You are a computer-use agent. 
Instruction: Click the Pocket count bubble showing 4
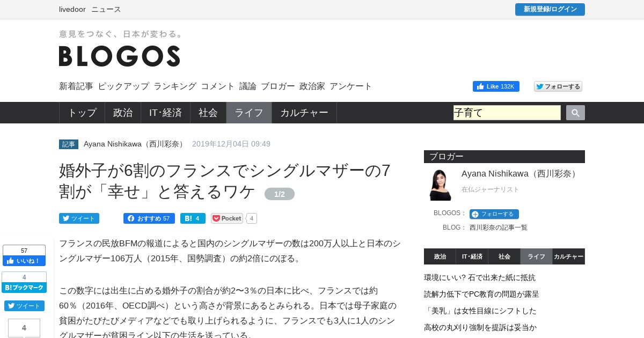click(252, 218)
